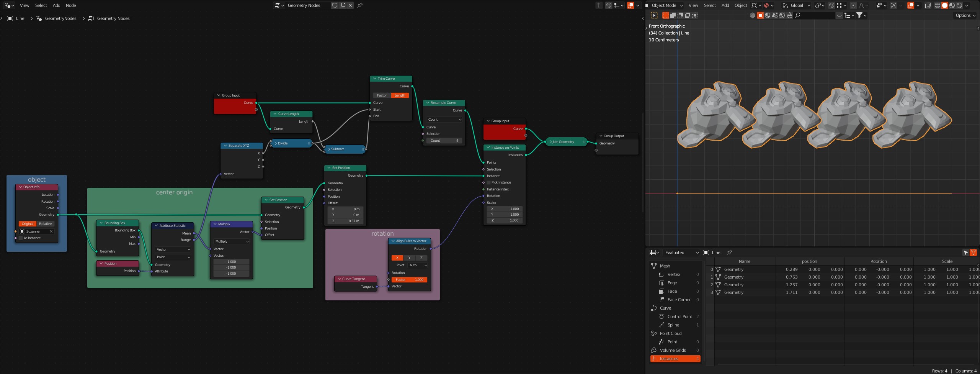The height and width of the screenshot is (374, 980).
Task: Switch to material preview shading
Action: [x=952, y=5]
